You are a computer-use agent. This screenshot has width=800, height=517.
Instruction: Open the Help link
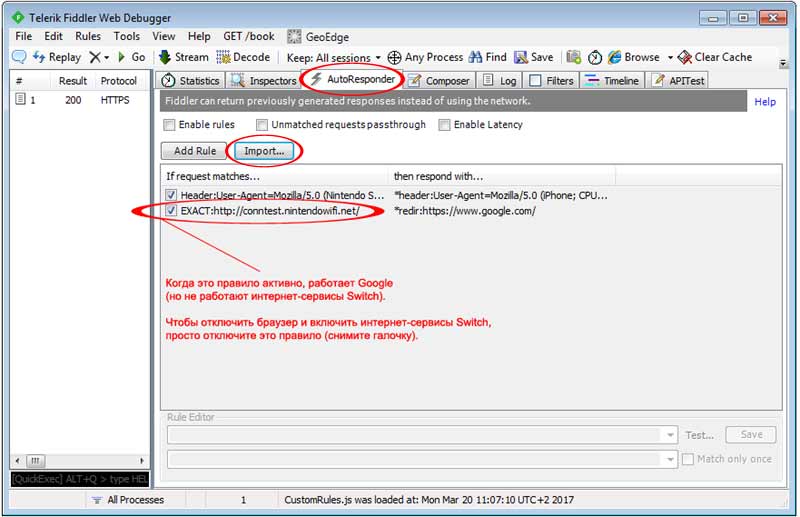[765, 102]
